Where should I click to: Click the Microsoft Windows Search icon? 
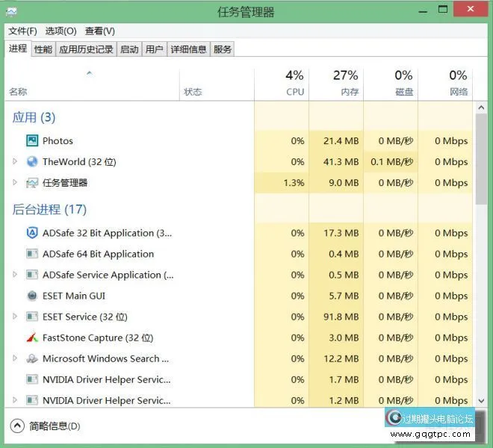pyautogui.click(x=32, y=358)
